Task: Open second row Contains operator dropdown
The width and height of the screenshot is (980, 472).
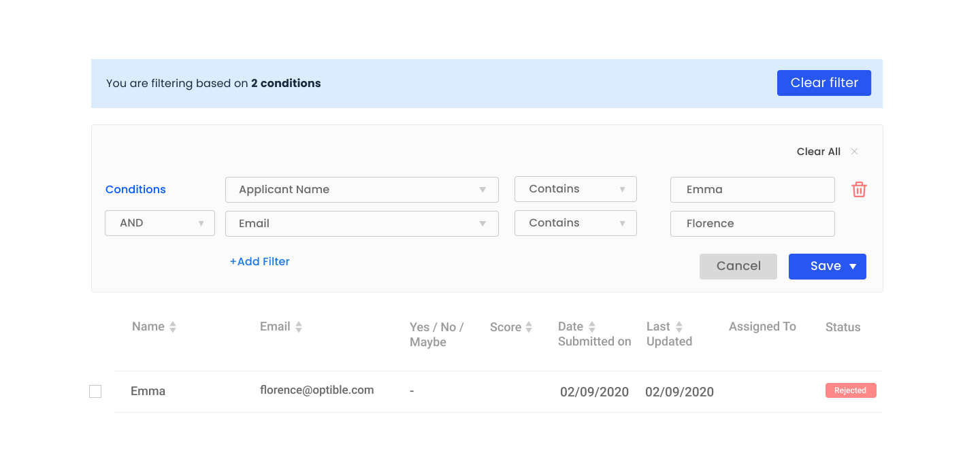Action: [575, 223]
